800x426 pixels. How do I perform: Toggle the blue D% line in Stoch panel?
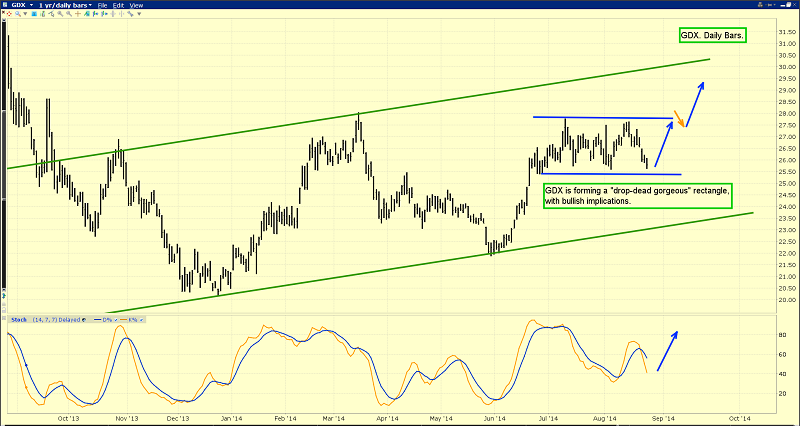coord(105,320)
